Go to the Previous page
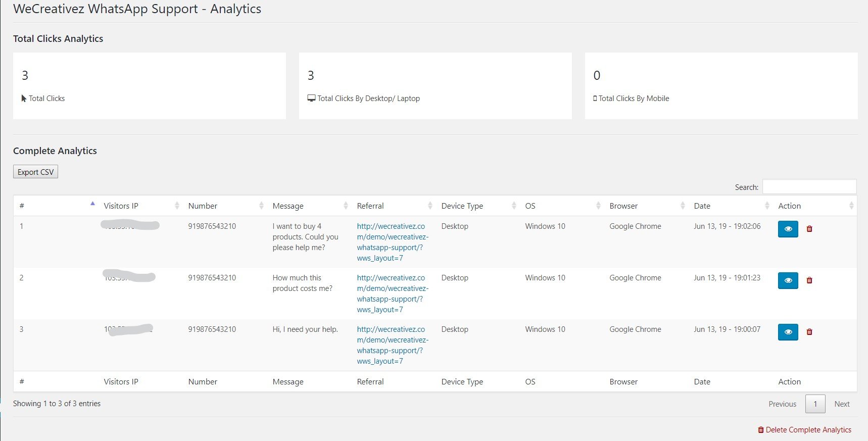Viewport: 868px width, 441px height. (x=782, y=404)
